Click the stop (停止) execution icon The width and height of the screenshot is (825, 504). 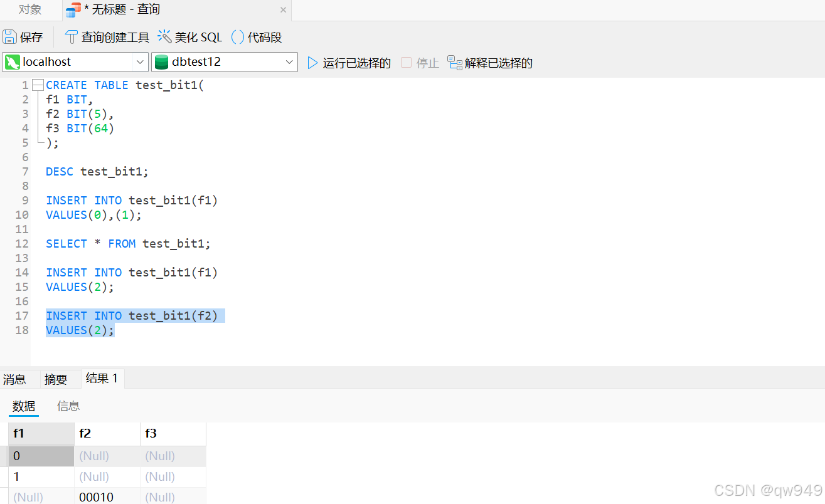coord(406,62)
